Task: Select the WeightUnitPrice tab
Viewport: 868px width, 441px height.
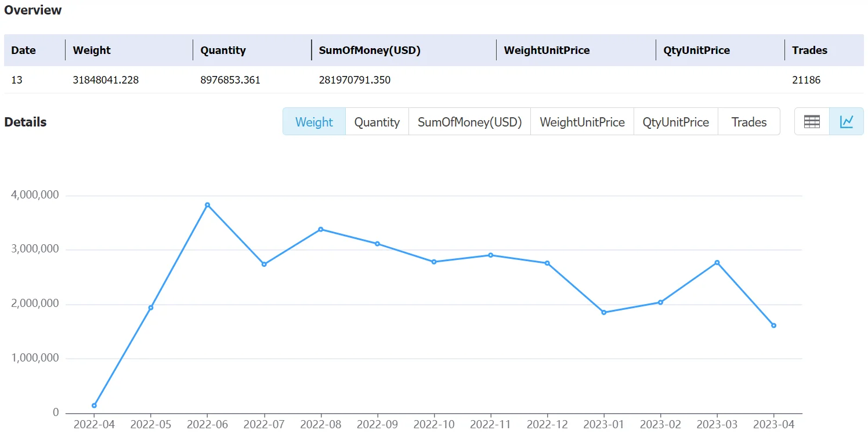Action: point(582,122)
